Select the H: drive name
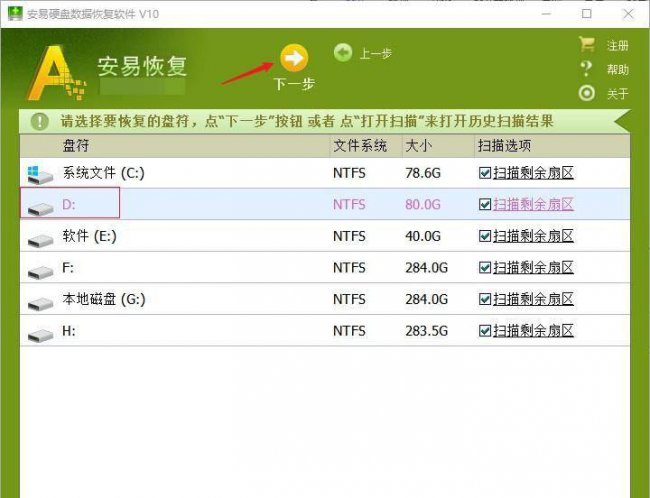 coord(69,330)
